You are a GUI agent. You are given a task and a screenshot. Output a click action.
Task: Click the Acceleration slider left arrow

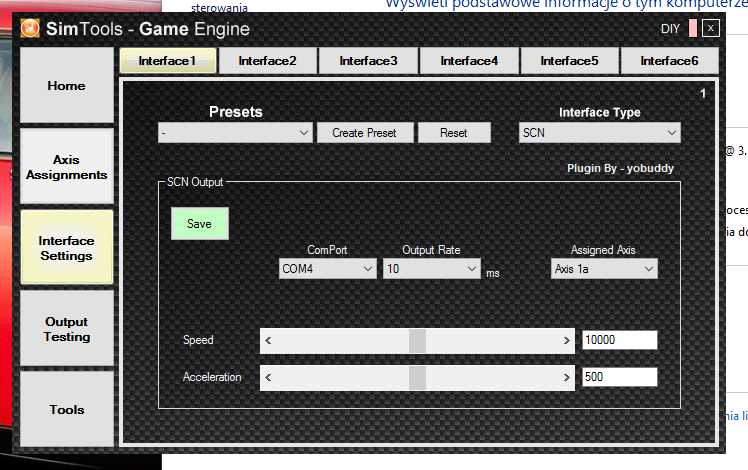[268, 377]
